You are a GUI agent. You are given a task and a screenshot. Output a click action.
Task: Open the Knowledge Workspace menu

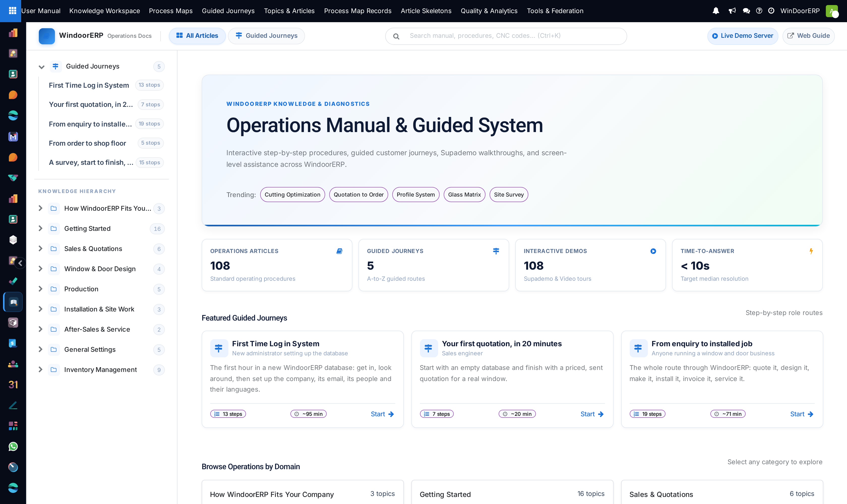click(105, 11)
